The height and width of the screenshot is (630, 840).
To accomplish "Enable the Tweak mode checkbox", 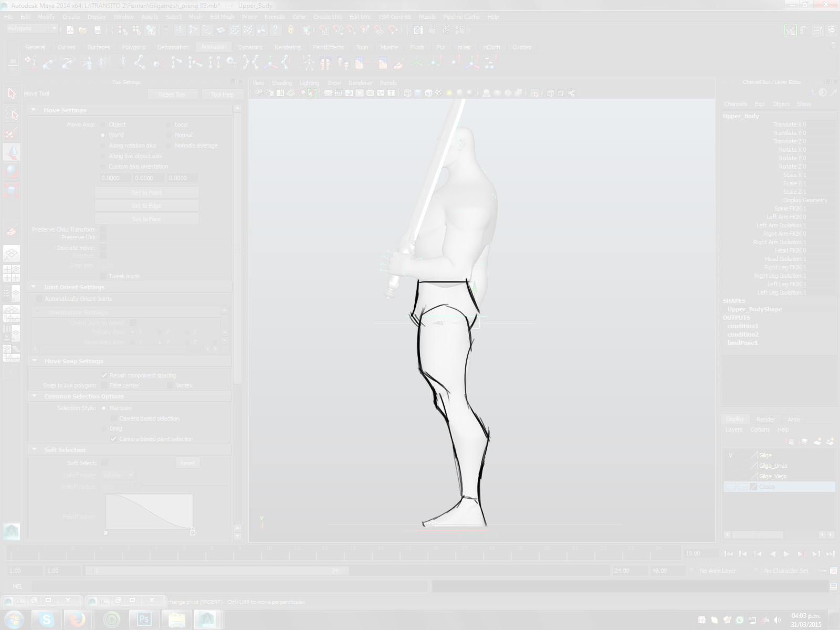I will [103, 276].
